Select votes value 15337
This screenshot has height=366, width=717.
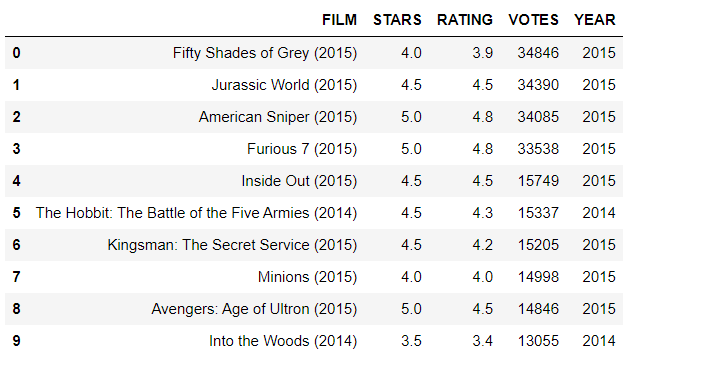tap(538, 213)
